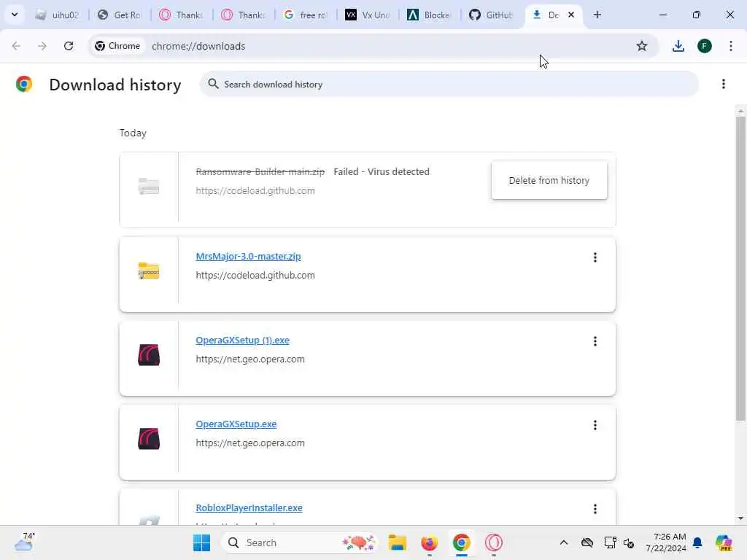Open Firefox from the taskbar
Screen dimensions: 747x560
click(429, 542)
